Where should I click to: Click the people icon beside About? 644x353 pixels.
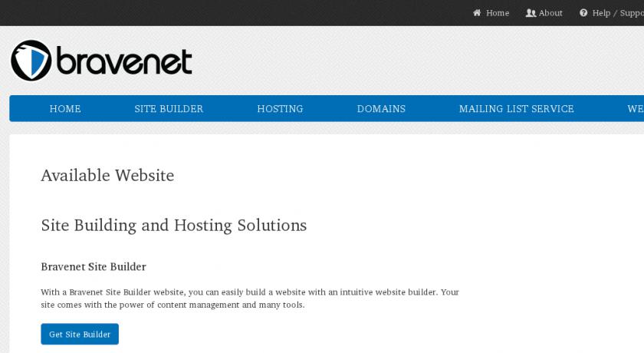tap(531, 13)
